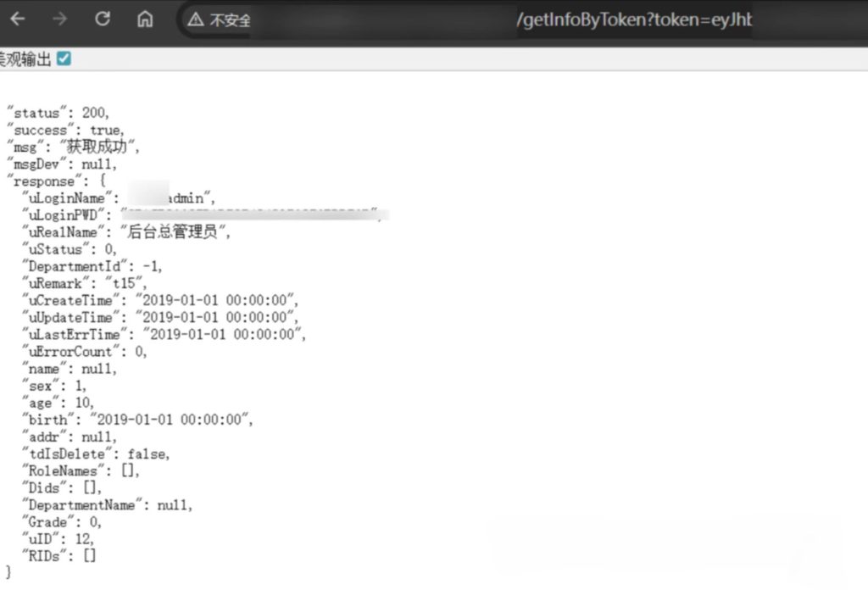Click the "DepartmentName" key
The image size is (868, 590).
click(81, 505)
